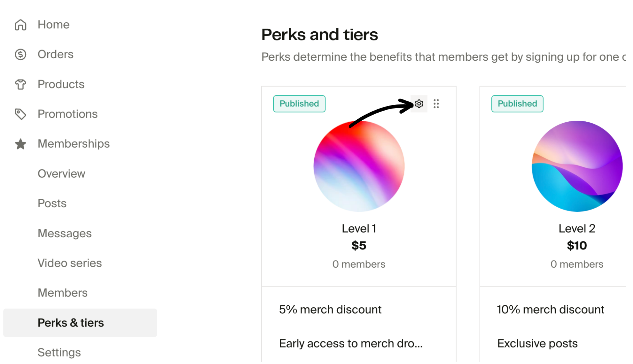This screenshot has height=364, width=633.
Task: Click the drag handle dots on Level 1 card
Action: click(436, 104)
